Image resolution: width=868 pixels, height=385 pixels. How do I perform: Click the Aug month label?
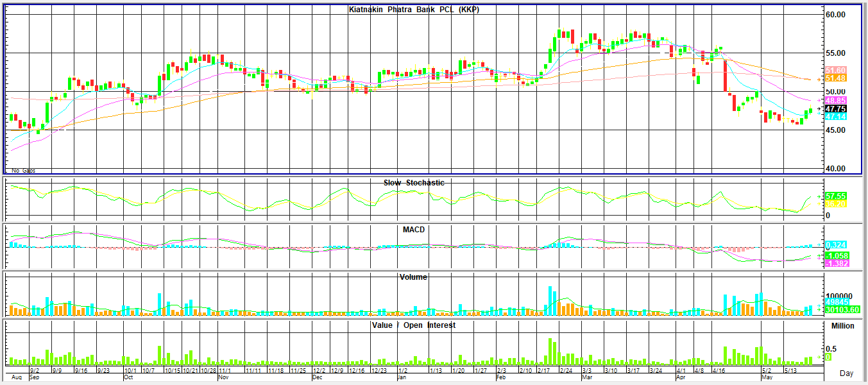17,377
